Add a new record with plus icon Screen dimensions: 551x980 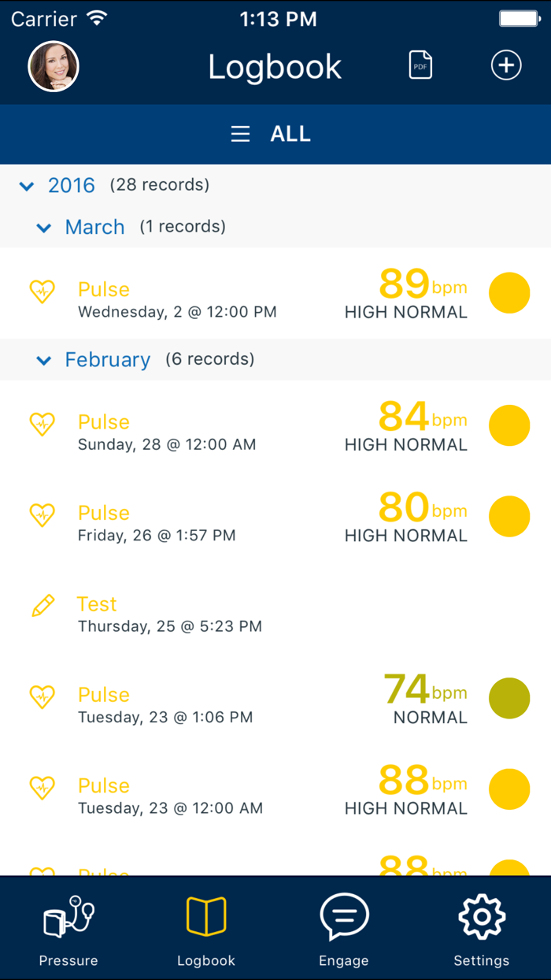pyautogui.click(x=506, y=65)
